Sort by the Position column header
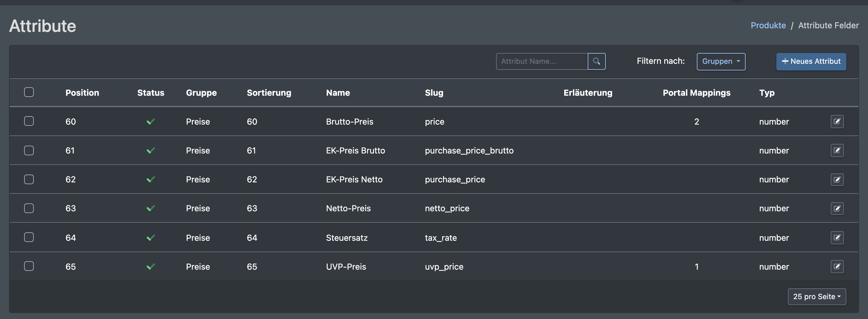 [82, 92]
